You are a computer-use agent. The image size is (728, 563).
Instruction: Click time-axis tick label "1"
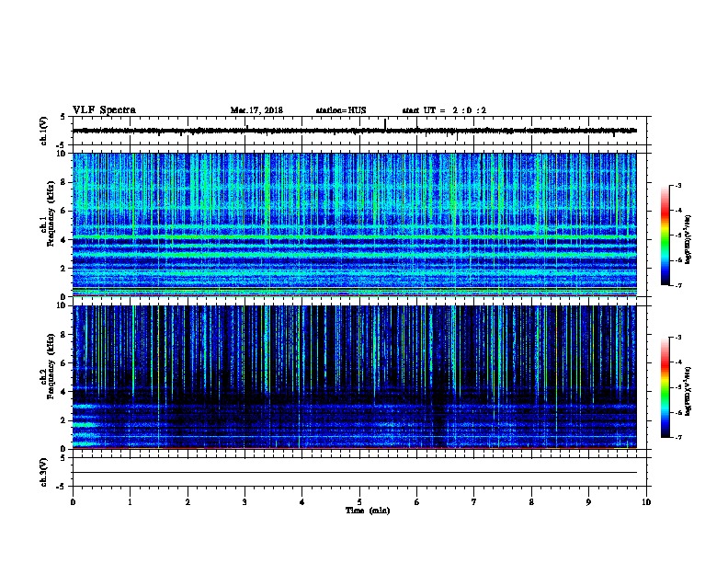pyautogui.click(x=131, y=502)
